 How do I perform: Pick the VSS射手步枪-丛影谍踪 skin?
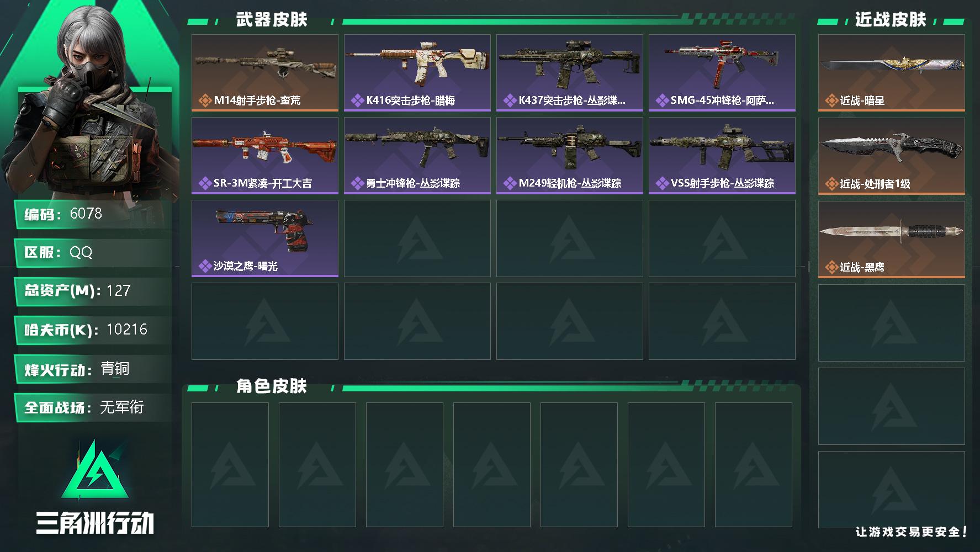pyautogui.click(x=722, y=156)
